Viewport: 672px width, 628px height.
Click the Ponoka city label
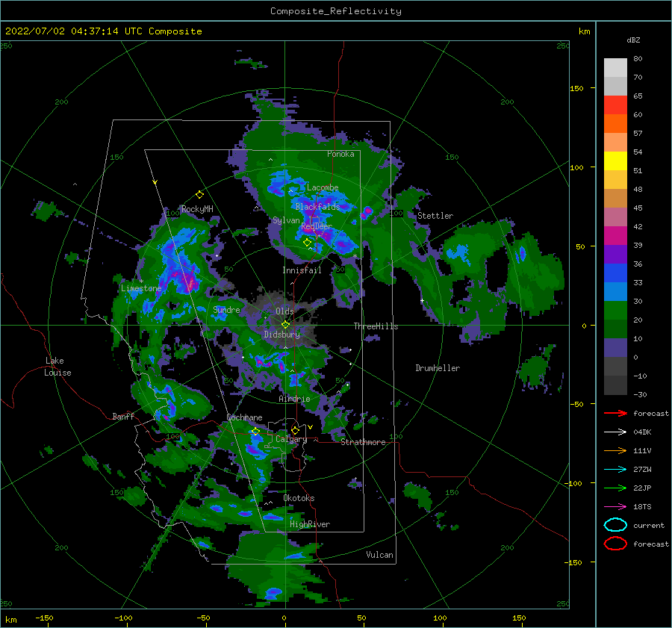pyautogui.click(x=340, y=154)
